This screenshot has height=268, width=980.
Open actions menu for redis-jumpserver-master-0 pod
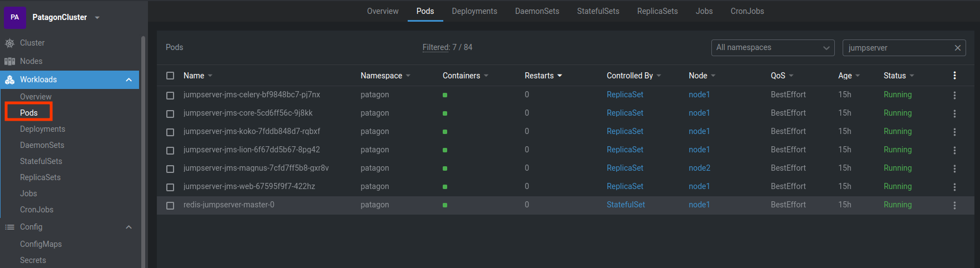pos(954,205)
